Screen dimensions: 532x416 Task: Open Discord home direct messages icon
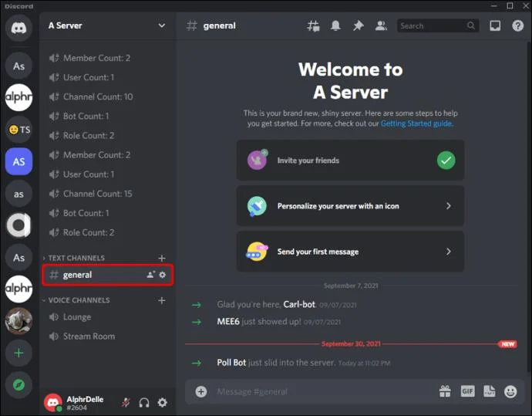(19, 28)
